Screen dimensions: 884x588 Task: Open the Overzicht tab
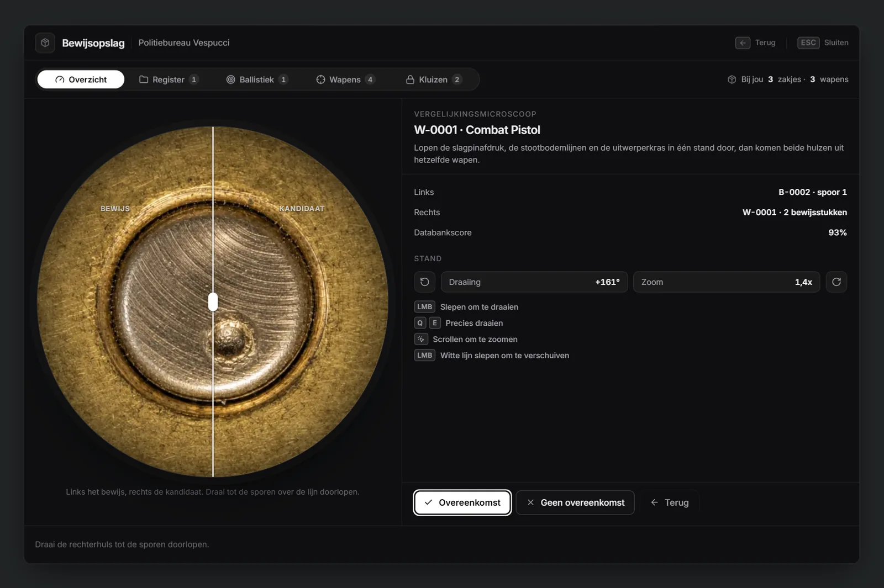[81, 80]
